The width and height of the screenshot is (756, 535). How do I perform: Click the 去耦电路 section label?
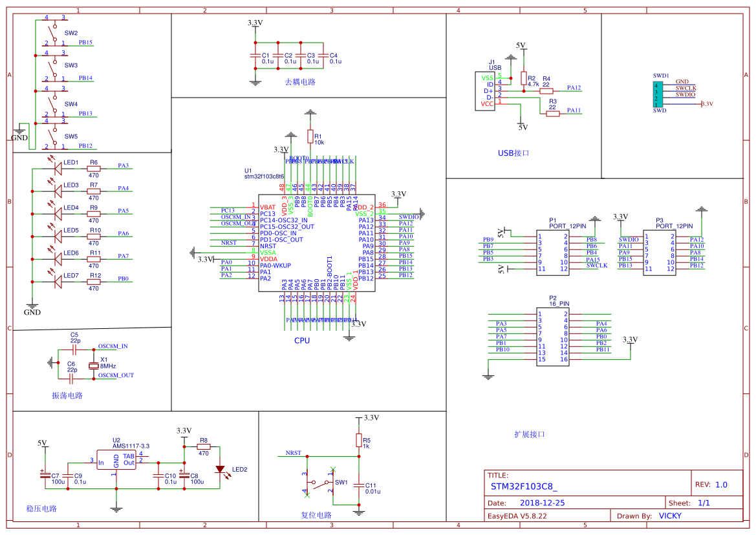click(x=300, y=82)
